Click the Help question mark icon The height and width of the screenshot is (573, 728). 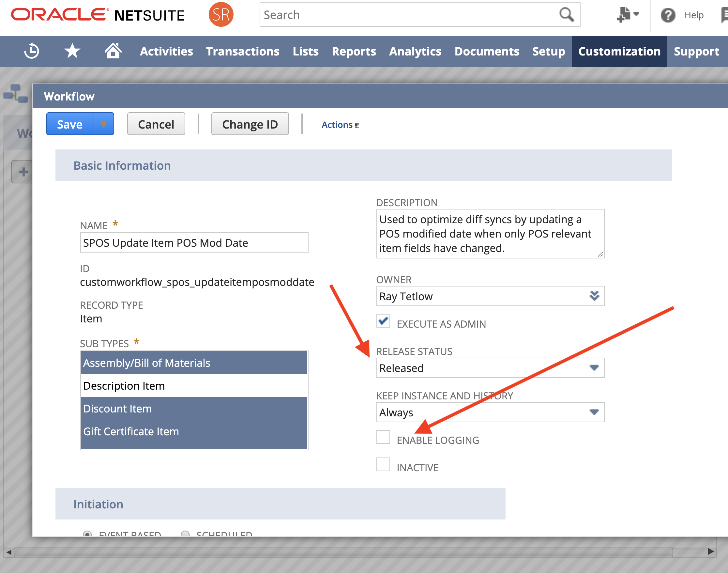pyautogui.click(x=668, y=15)
